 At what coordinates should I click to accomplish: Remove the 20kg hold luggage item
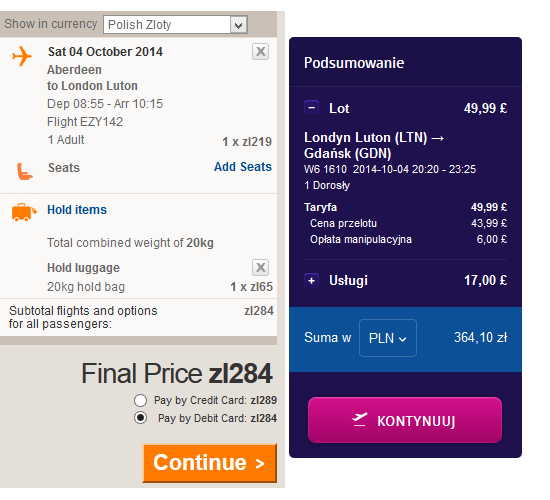point(260,268)
